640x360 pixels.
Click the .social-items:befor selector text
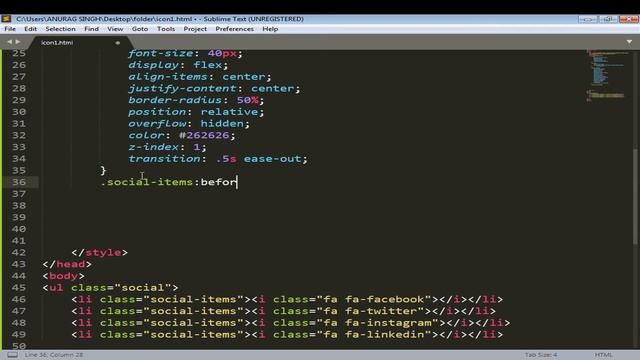(x=169, y=182)
